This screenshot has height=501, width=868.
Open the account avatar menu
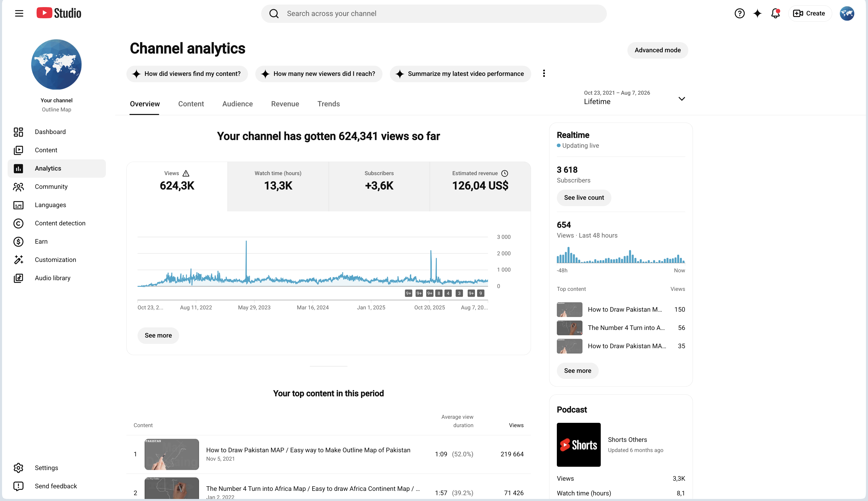[847, 13]
